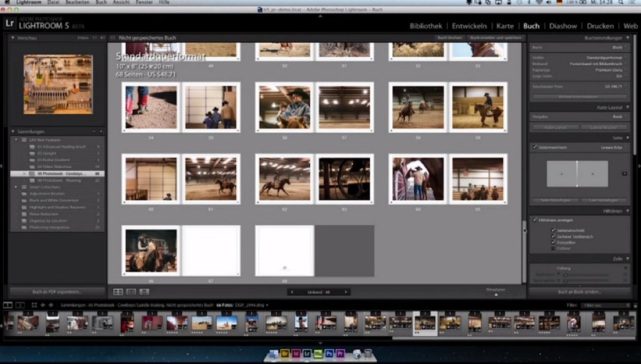Image resolution: width=641 pixels, height=364 pixels.
Task: Open Ansicht menu in menu bar
Action: [121, 3]
